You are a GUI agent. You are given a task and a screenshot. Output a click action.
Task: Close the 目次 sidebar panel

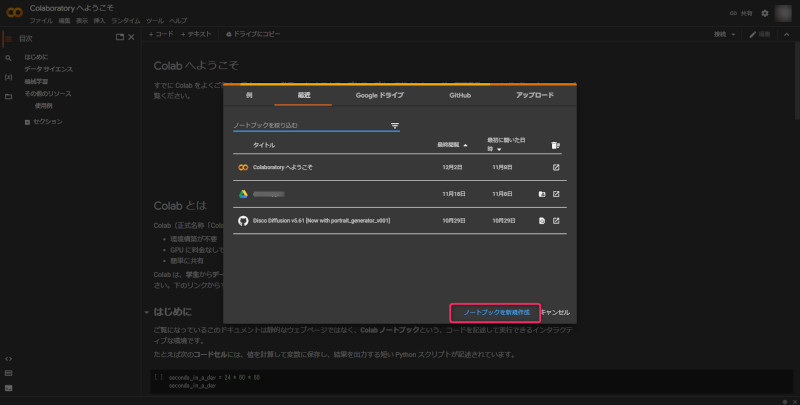click(x=131, y=37)
